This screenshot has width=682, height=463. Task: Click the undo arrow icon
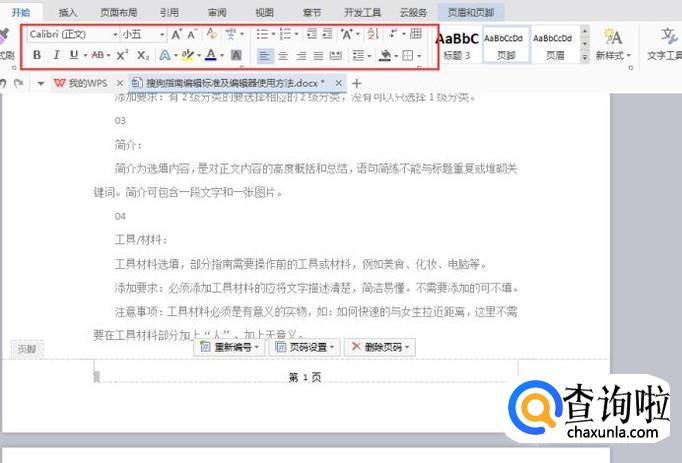(3, 83)
